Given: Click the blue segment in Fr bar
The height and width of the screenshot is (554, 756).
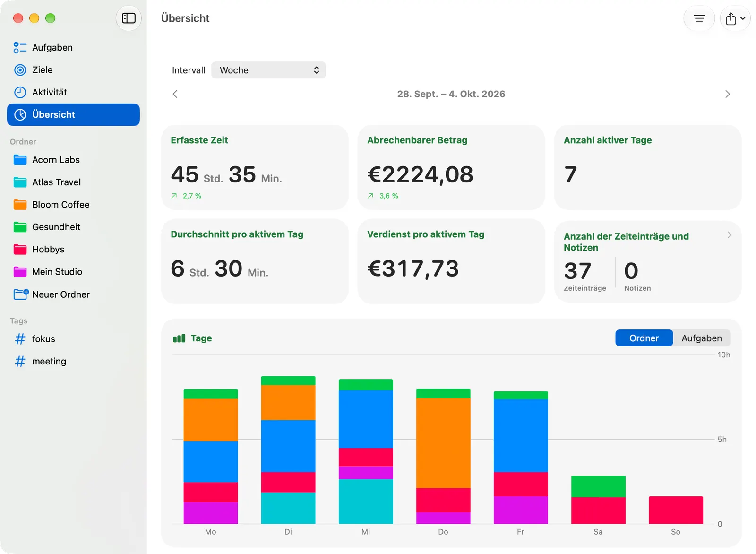Looking at the screenshot, I should click(521, 435).
